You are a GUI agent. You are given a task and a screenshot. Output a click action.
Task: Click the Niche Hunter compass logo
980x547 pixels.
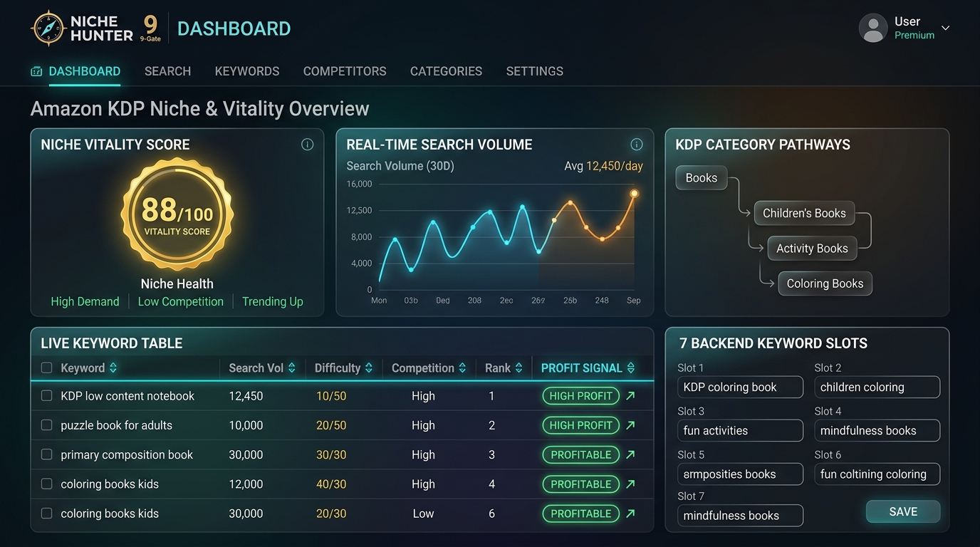pyautogui.click(x=48, y=28)
